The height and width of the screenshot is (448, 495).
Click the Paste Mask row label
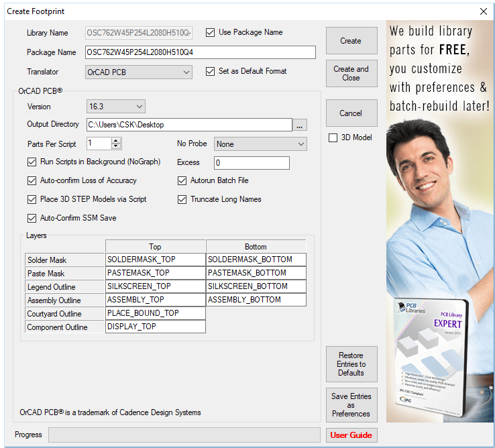(64, 273)
